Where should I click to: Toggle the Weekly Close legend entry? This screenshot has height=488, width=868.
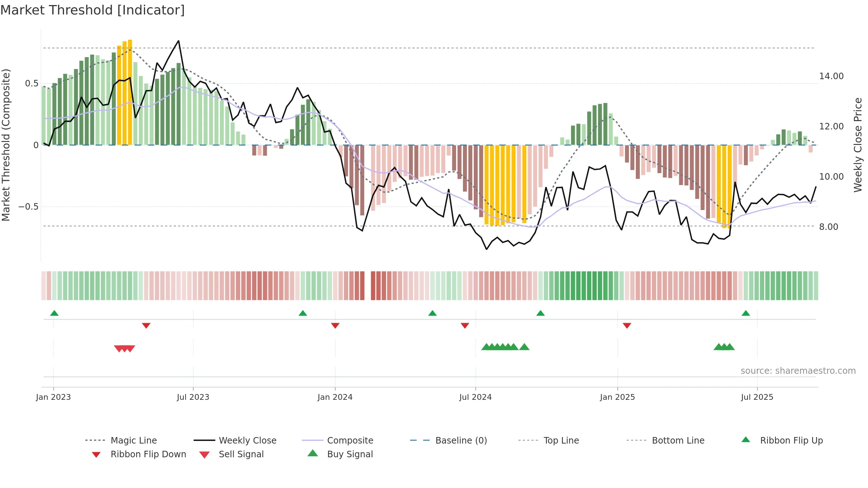point(235,440)
